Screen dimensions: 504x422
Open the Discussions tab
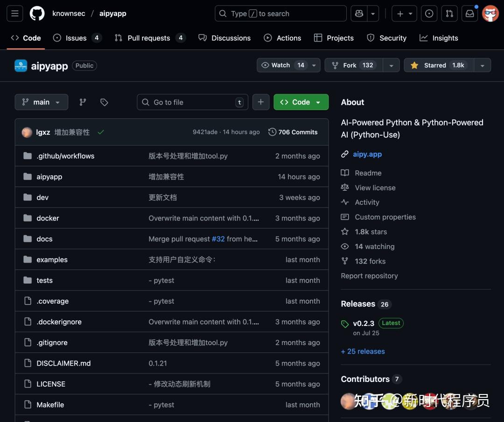coord(224,38)
